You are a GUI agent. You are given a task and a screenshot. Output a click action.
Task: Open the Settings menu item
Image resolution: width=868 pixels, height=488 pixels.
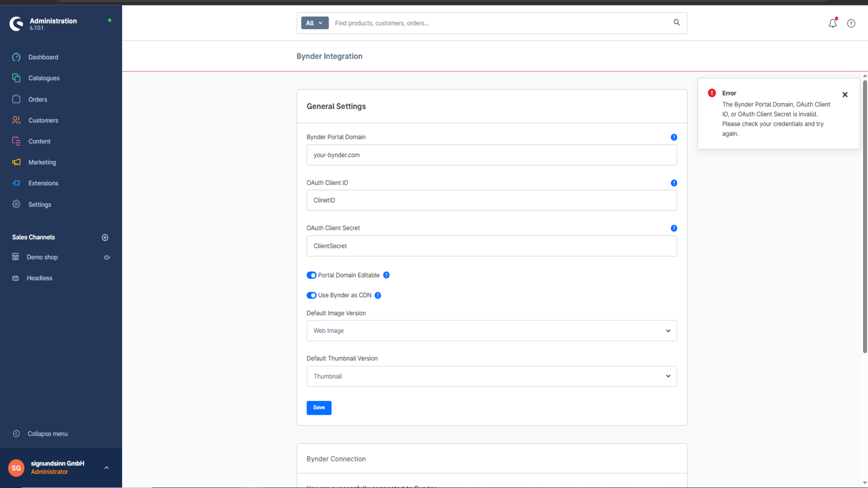(x=40, y=204)
